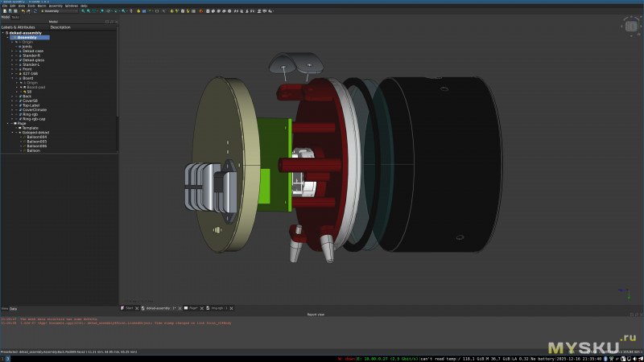
Task: Open the Assembly menu
Action: (x=56, y=6)
